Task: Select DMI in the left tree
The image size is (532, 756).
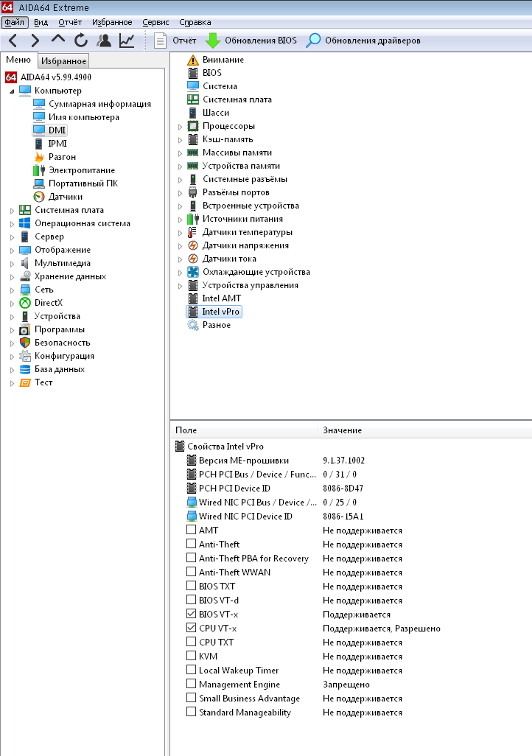Action: point(49,130)
